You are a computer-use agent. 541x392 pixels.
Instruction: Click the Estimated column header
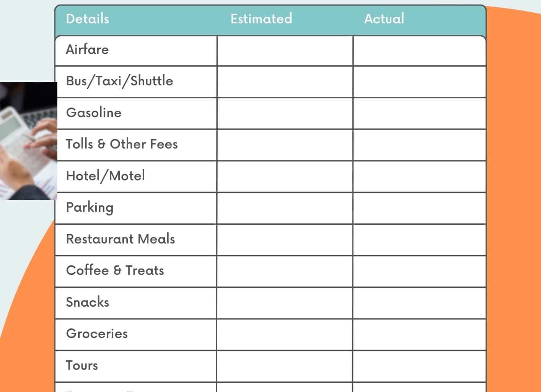261,19
